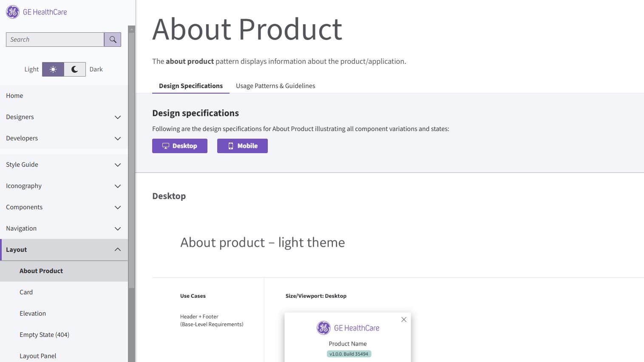The width and height of the screenshot is (644, 362).
Task: Focus the Search input field
Action: pyautogui.click(x=55, y=40)
